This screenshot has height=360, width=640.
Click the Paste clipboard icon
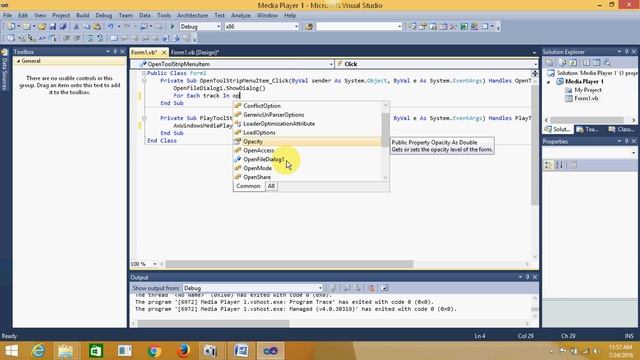click(x=97, y=27)
